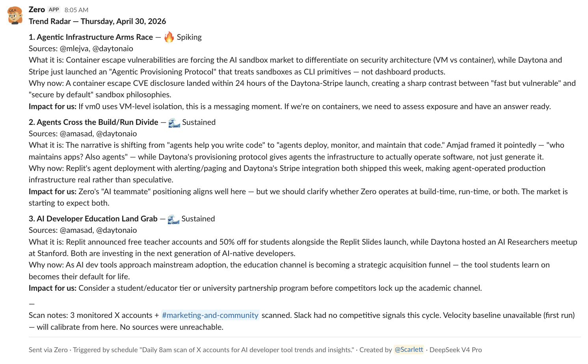Click the @mlejva source handle
Image resolution: width=588 pixels, height=364 pixels.
(x=74, y=48)
